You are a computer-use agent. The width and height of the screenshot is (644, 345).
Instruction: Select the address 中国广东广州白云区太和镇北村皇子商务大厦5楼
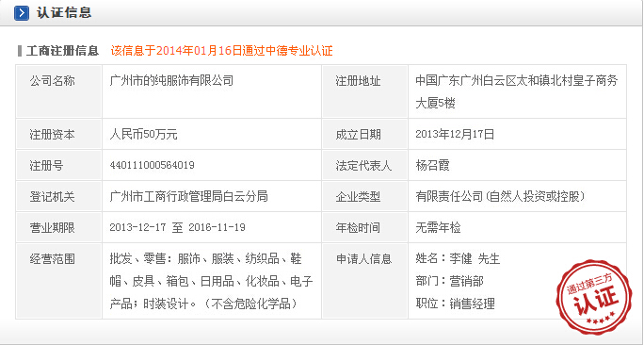(517, 91)
